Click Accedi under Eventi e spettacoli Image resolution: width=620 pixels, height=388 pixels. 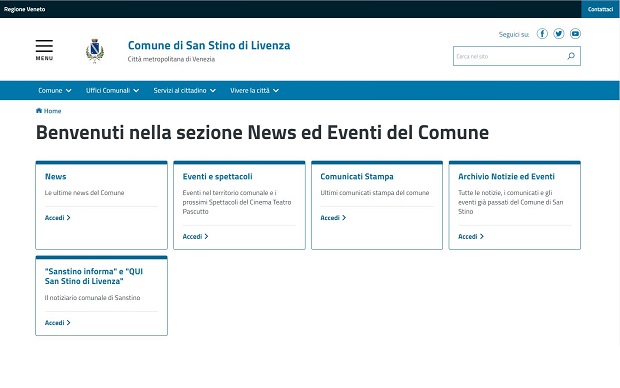195,236
